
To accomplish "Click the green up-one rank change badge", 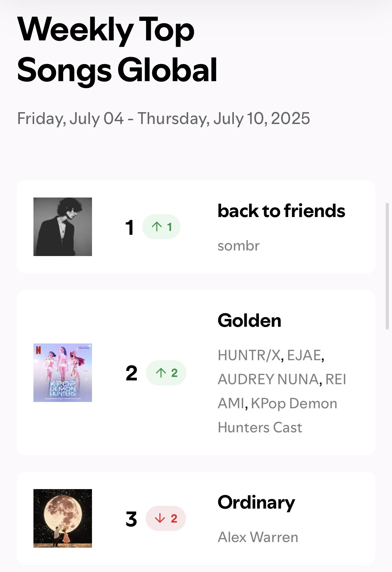I will pyautogui.click(x=161, y=227).
